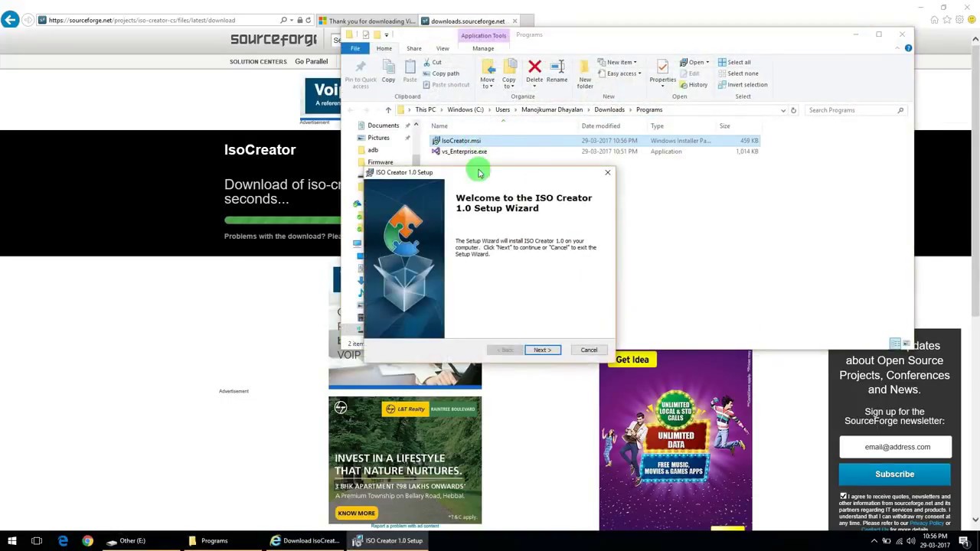Click the Up arrow in Explorer navigation
Screen dimensions: 980x551
click(388, 110)
